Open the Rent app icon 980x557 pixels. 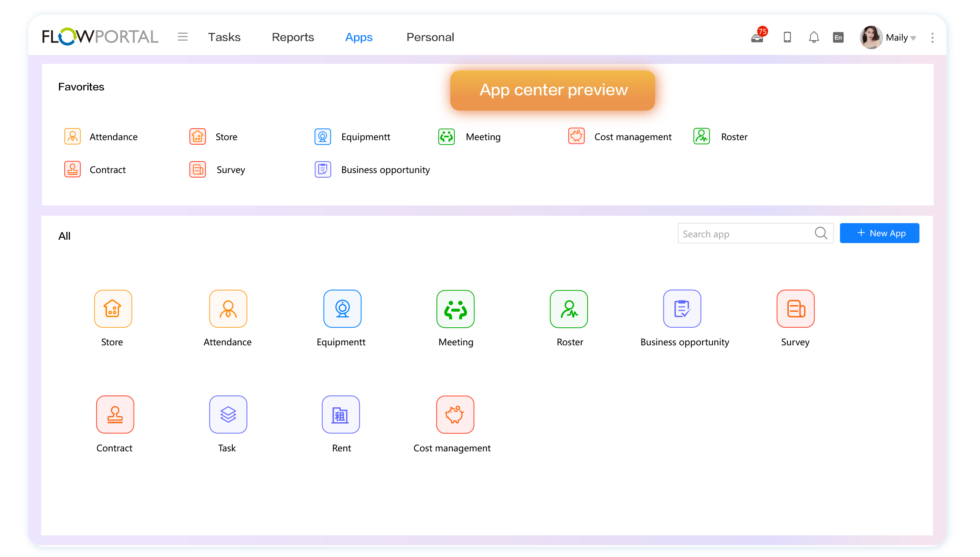tap(340, 414)
